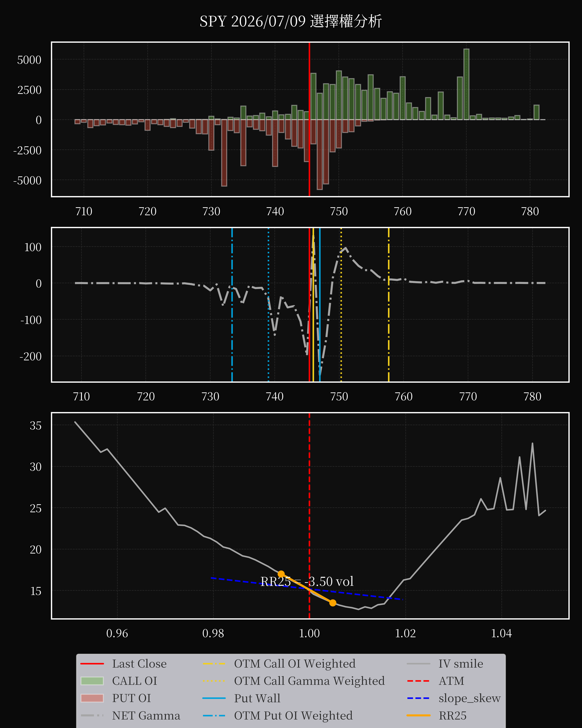Click the Last Close legend label

click(x=139, y=664)
